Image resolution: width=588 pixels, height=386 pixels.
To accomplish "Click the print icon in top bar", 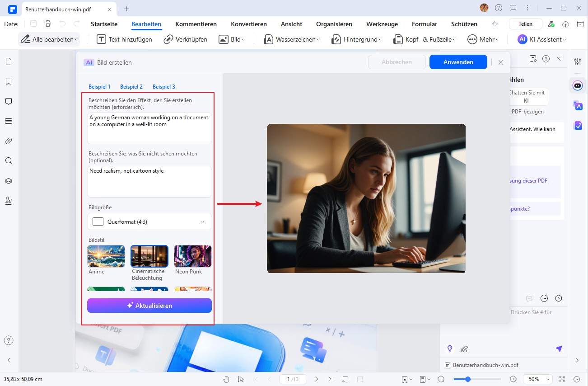I will coord(48,24).
